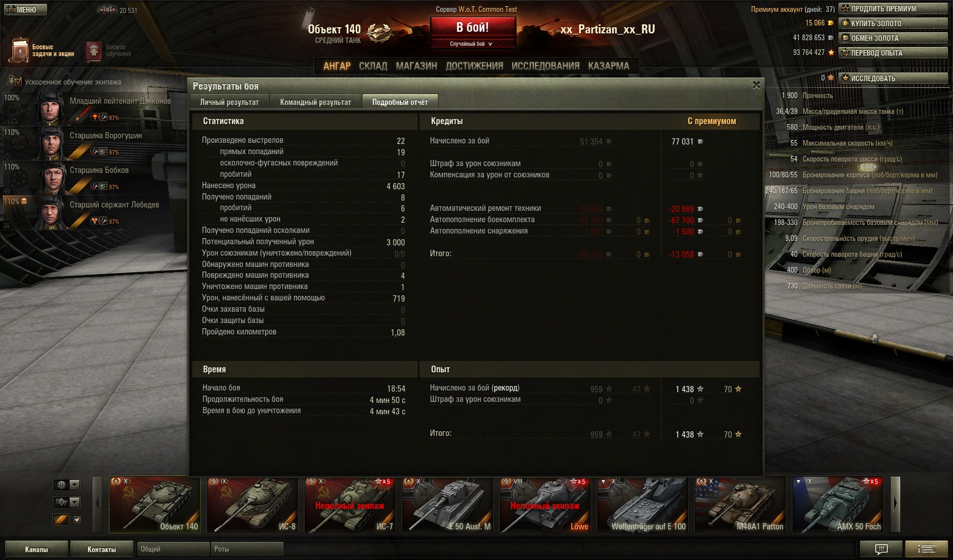Select the Waffenträger auf E 100 tank
This screenshot has width=953, height=560.
tap(643, 505)
